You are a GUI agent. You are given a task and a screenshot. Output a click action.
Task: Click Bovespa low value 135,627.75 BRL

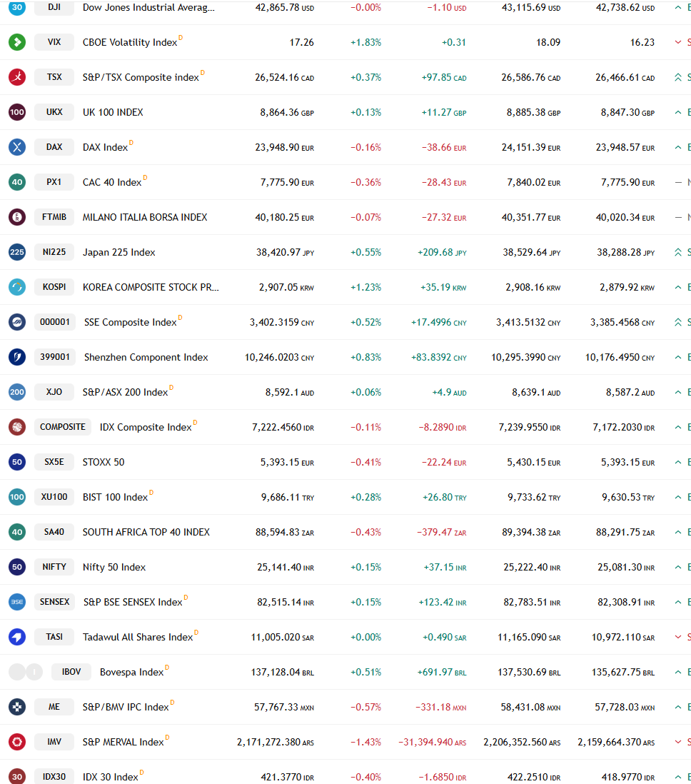click(x=623, y=673)
